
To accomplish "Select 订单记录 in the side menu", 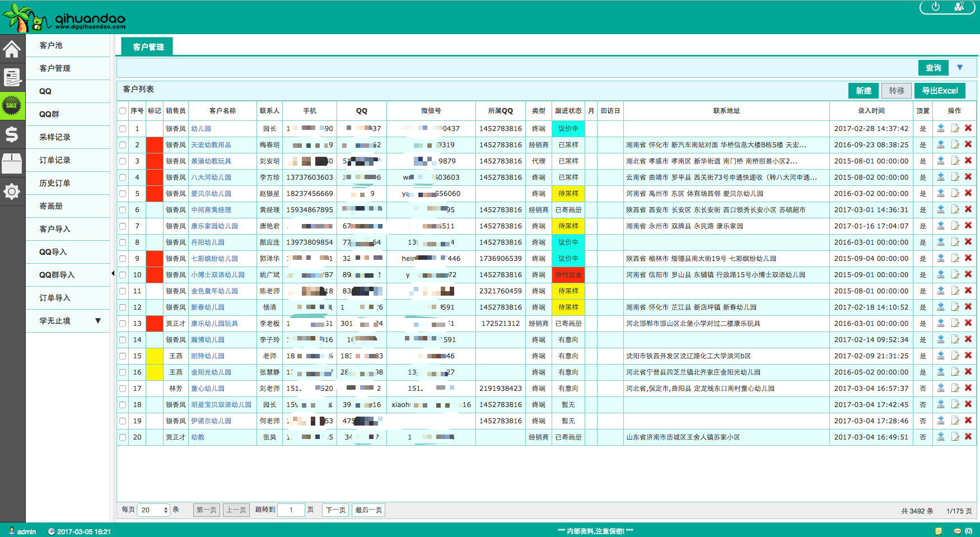I will click(55, 160).
